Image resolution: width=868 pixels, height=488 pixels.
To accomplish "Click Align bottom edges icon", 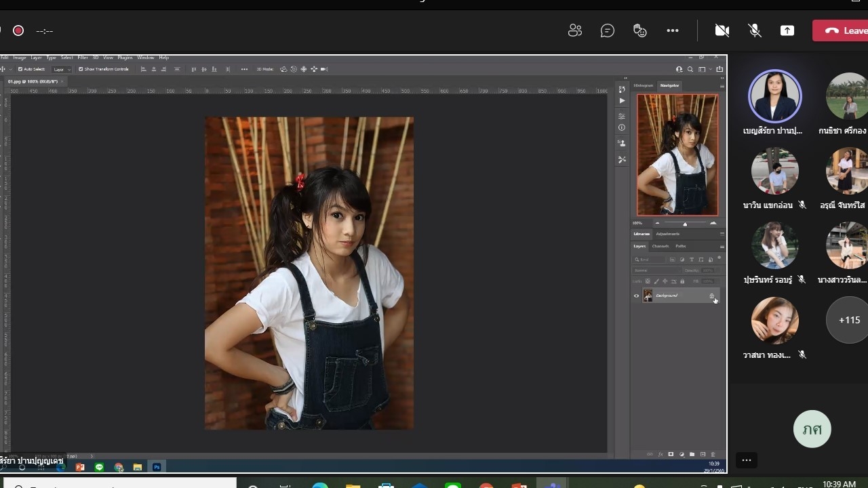I will pyautogui.click(x=214, y=69).
